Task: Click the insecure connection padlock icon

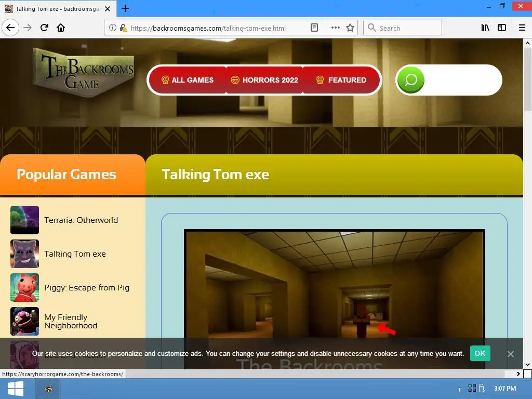Action: click(123, 28)
